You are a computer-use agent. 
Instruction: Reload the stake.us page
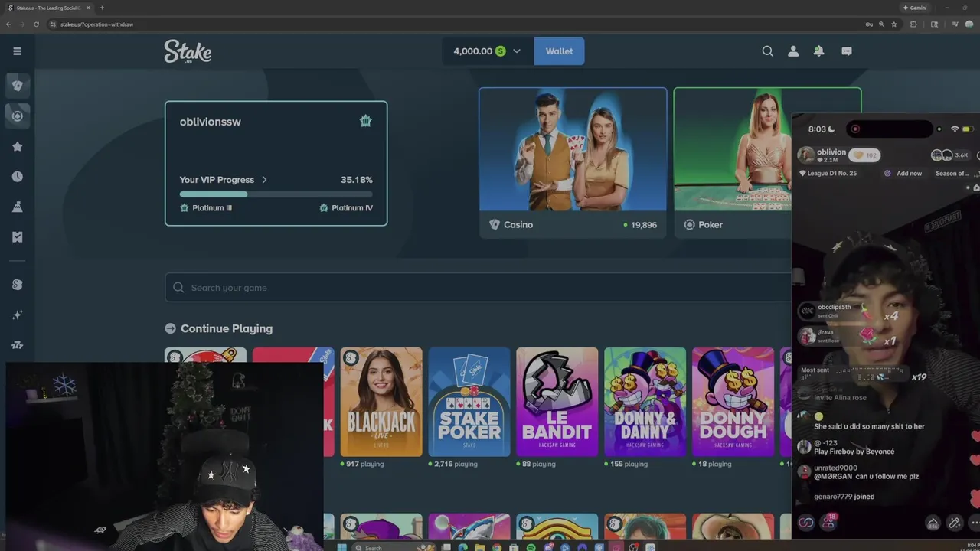pos(36,24)
